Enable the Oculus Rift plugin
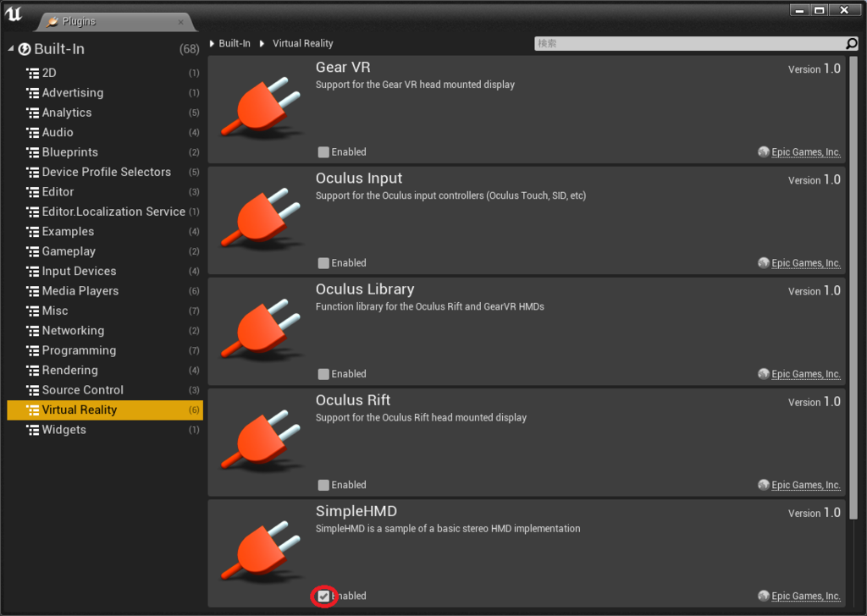 [323, 485]
